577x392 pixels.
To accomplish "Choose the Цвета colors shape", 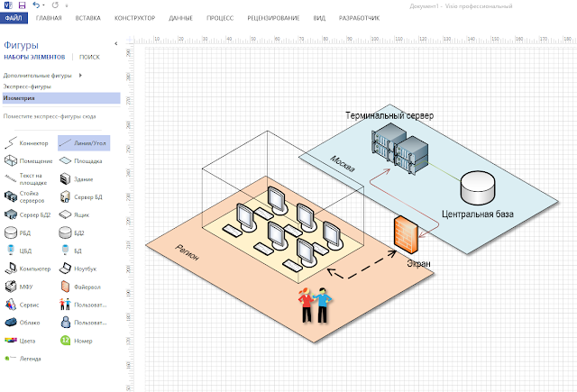I will 20,341.
